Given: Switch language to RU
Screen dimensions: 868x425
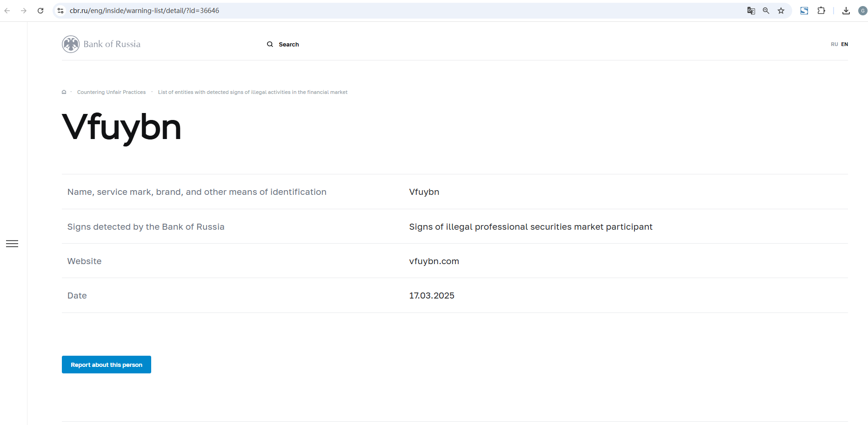Looking at the screenshot, I should coord(834,45).
